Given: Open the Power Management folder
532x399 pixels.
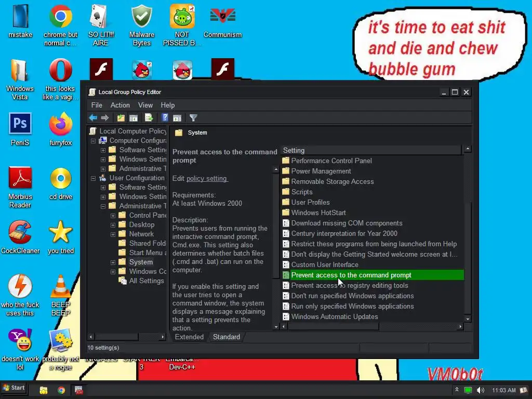Looking at the screenshot, I should (321, 171).
